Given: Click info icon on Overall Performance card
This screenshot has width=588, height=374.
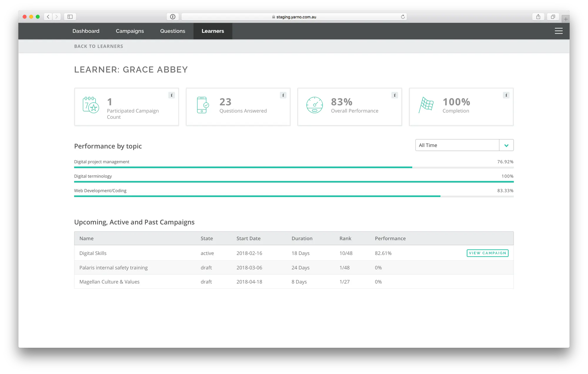Looking at the screenshot, I should [x=395, y=95].
